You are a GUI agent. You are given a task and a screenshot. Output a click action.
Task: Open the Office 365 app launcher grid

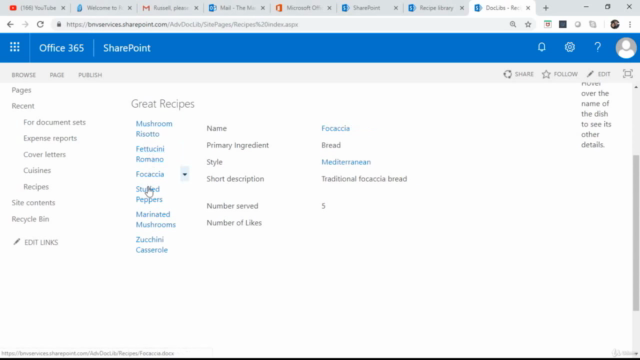pos(15,47)
